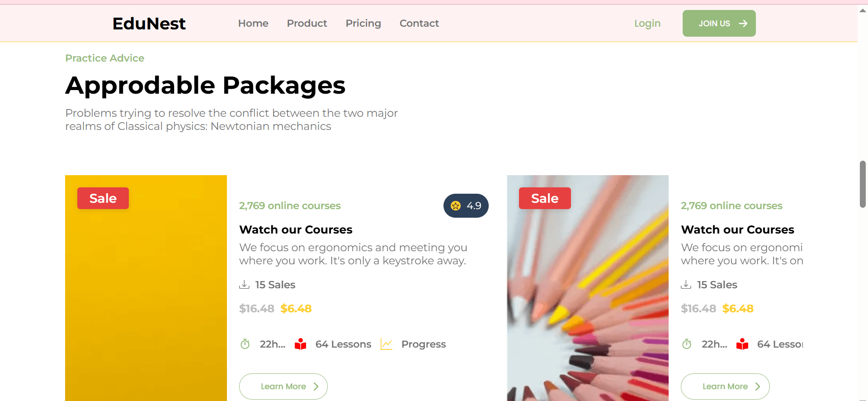Click the stopwatch icon in the first course card
The height and width of the screenshot is (401, 868).
pos(245,344)
